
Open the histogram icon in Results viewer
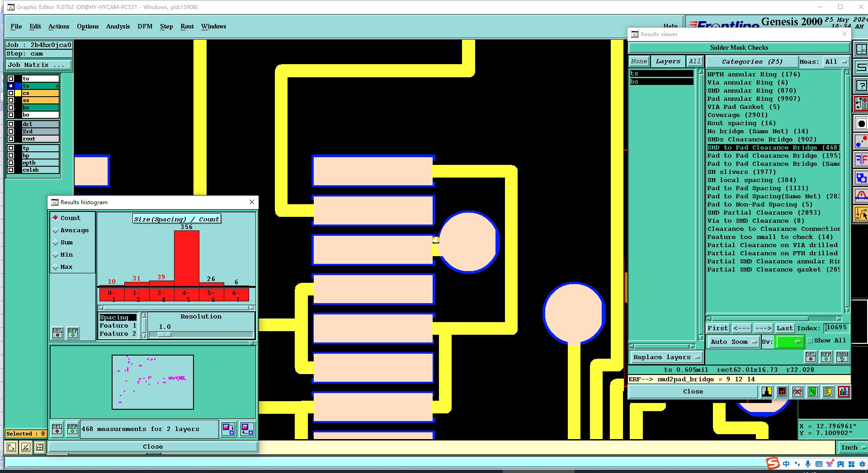(843, 392)
